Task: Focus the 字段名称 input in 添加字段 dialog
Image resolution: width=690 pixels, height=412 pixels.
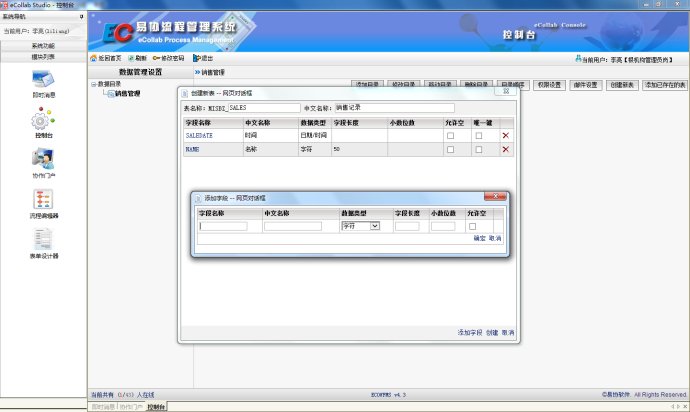Action: pyautogui.click(x=224, y=226)
